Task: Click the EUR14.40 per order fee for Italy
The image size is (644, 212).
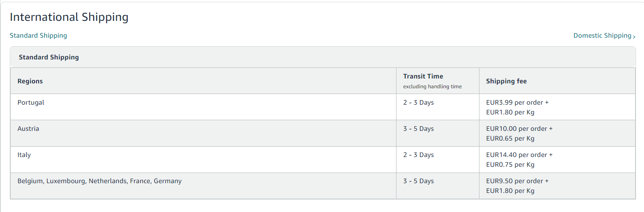Action: (519, 155)
